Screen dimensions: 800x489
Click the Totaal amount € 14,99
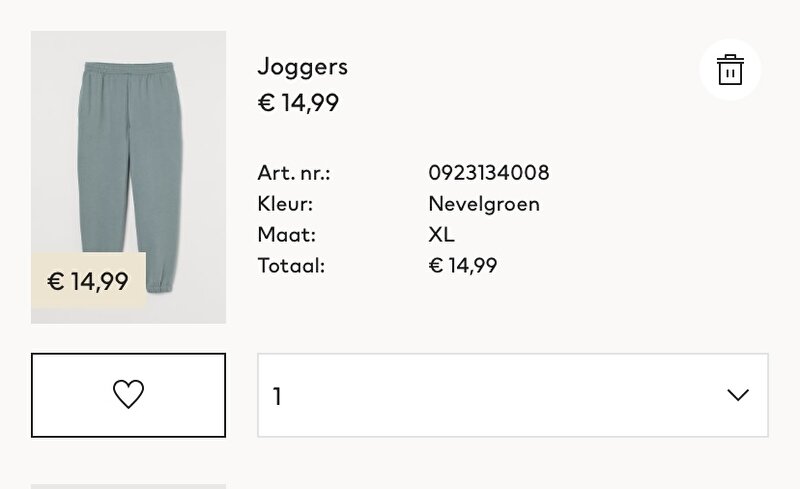click(x=463, y=265)
